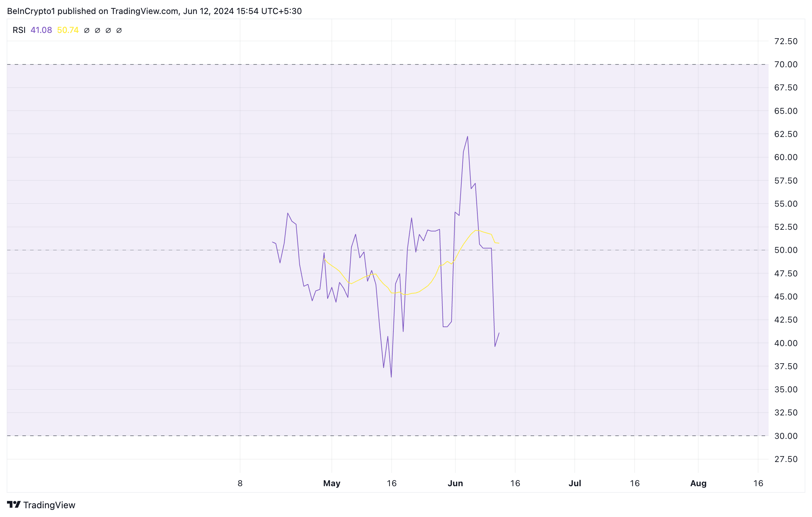Viewport: 812px width, 517px height.
Task: Click the first ∅ symbol after RSI values
Action: point(87,30)
